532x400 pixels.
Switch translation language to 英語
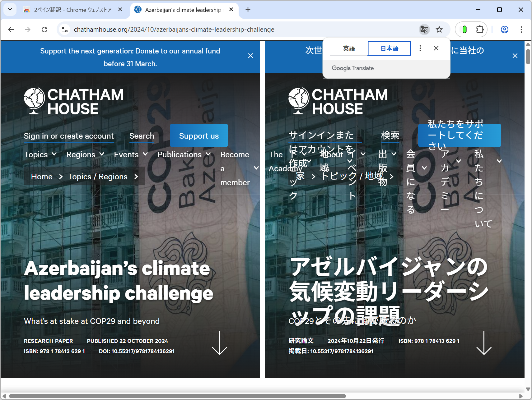coord(348,48)
